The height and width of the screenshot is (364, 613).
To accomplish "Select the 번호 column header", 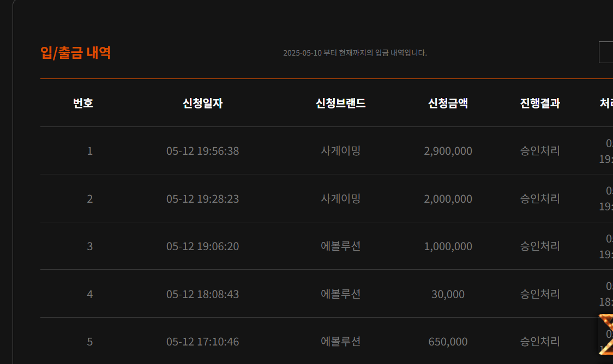I will tap(83, 103).
